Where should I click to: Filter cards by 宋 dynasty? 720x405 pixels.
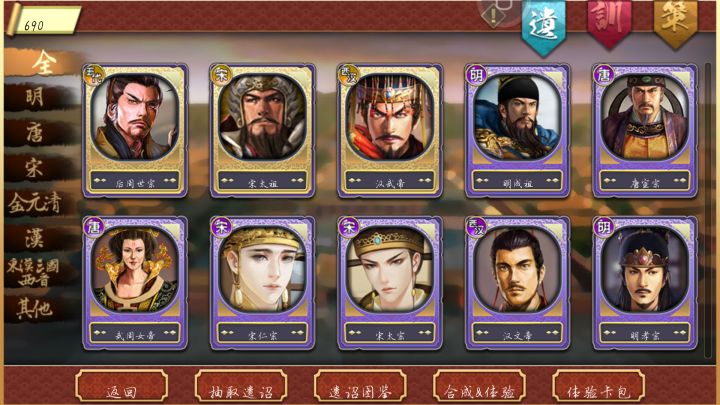pos(35,168)
